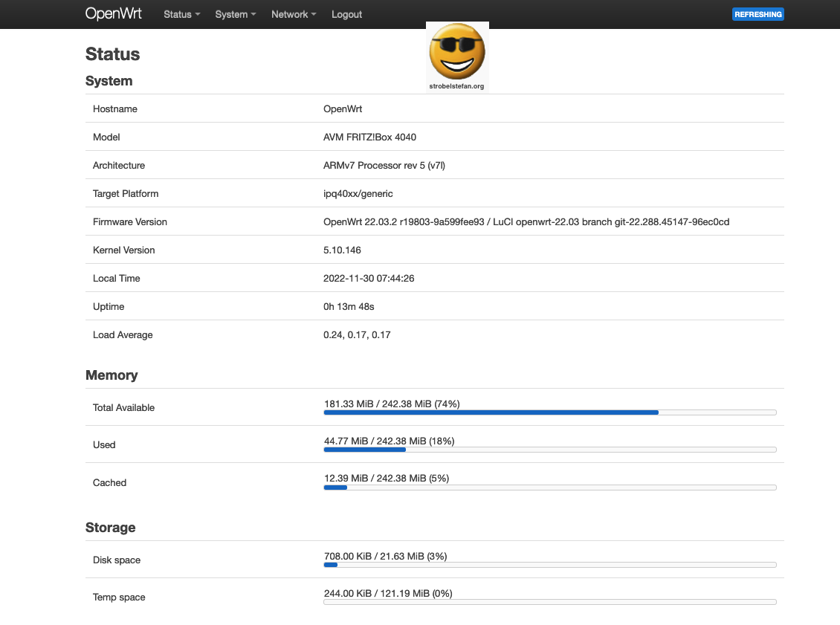Click the Used memory progress bar
840x625 pixels.
[x=549, y=449]
